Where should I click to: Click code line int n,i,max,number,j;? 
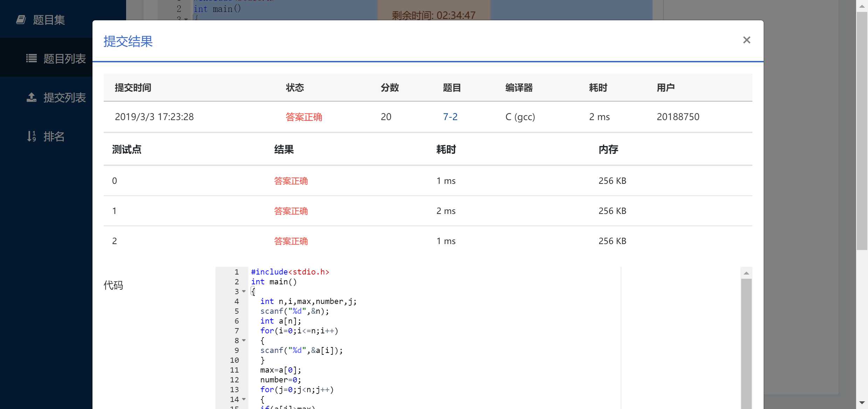pos(308,301)
